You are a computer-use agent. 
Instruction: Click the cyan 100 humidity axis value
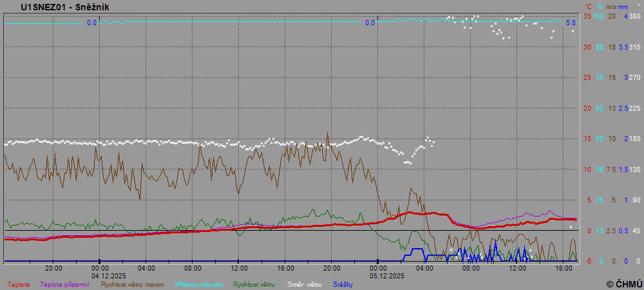point(598,16)
